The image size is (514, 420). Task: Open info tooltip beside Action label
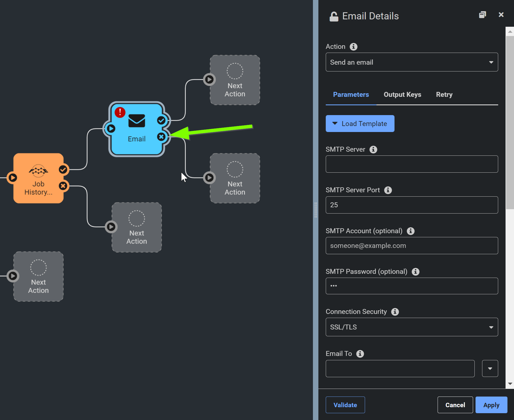click(x=354, y=47)
